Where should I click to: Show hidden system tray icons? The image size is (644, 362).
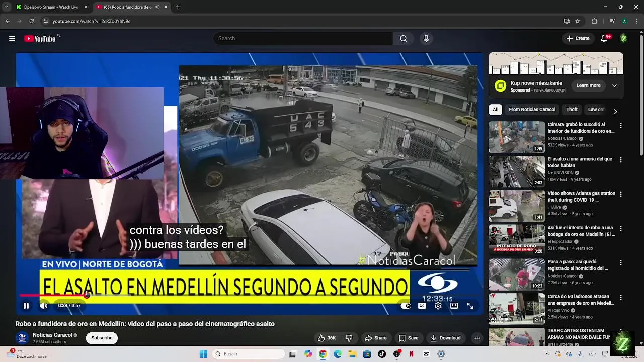(x=547, y=354)
